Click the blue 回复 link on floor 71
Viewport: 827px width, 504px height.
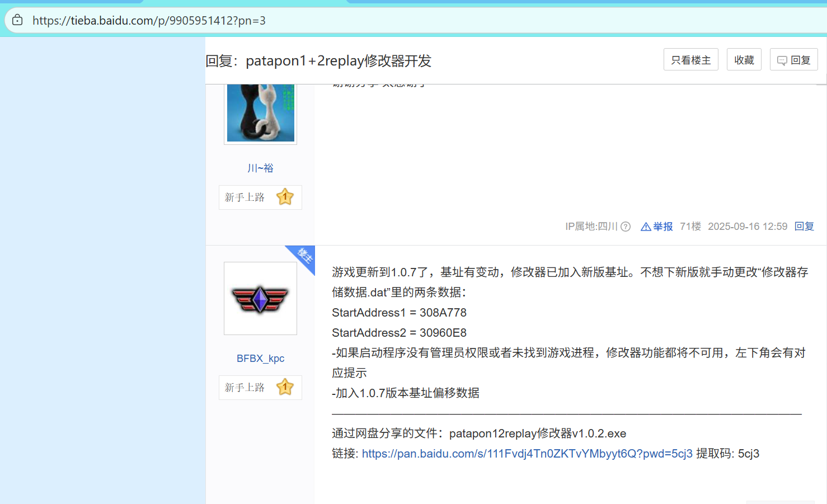coord(804,227)
